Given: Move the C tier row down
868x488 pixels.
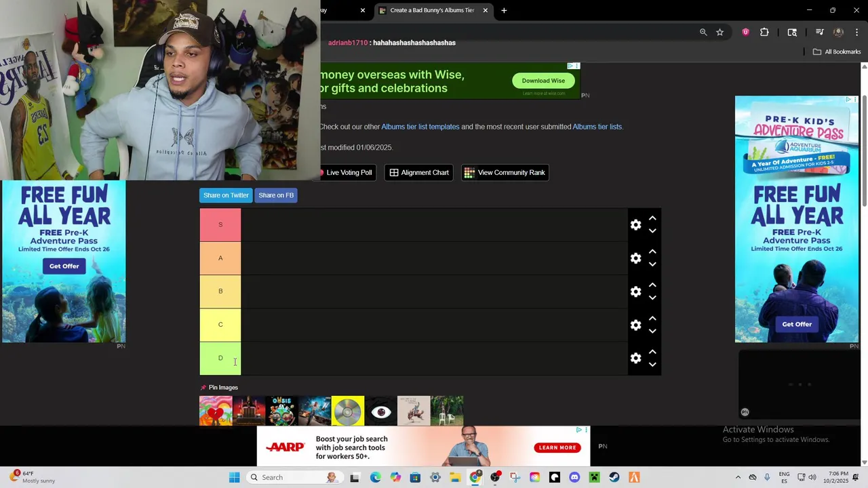Looking at the screenshot, I should coord(652,331).
